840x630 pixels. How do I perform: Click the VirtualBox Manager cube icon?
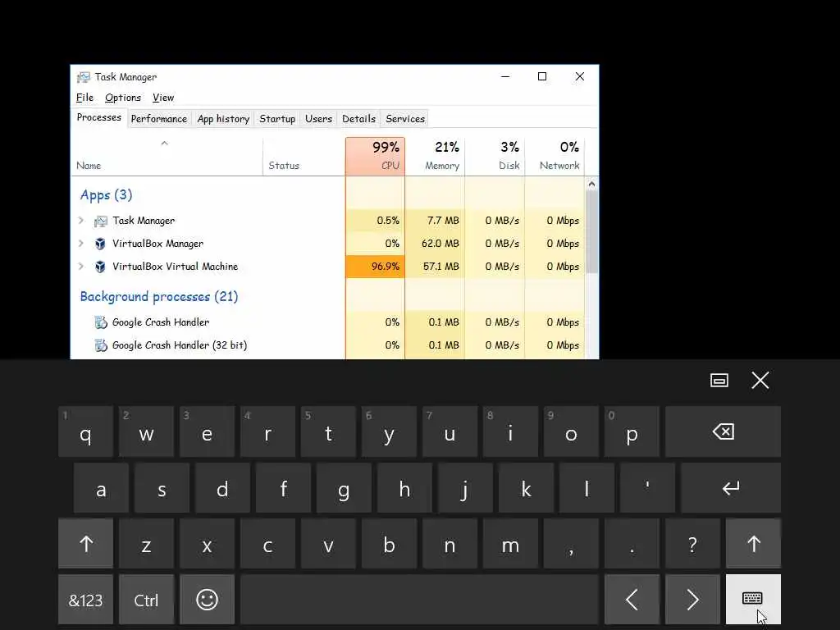pos(100,244)
